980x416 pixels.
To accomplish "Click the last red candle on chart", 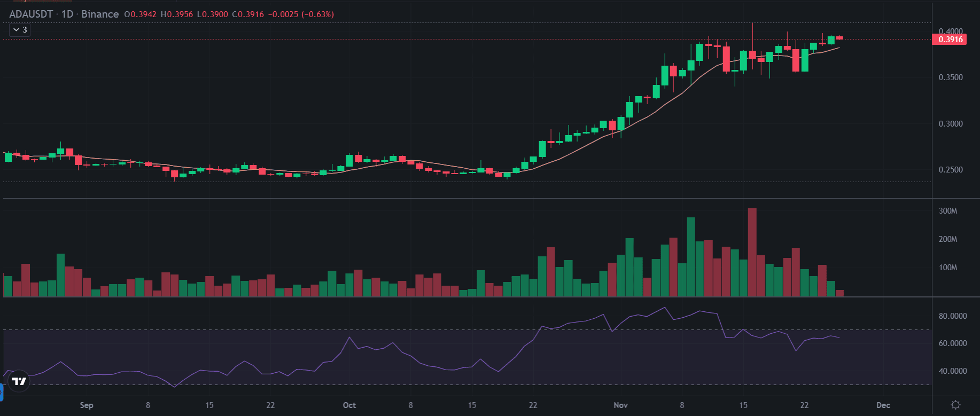I will (839, 38).
